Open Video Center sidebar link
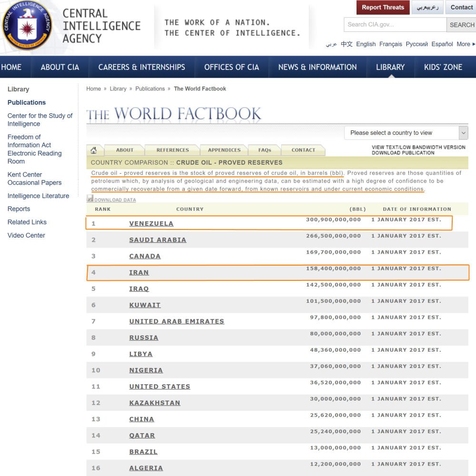The image size is (476, 476). [x=26, y=235]
